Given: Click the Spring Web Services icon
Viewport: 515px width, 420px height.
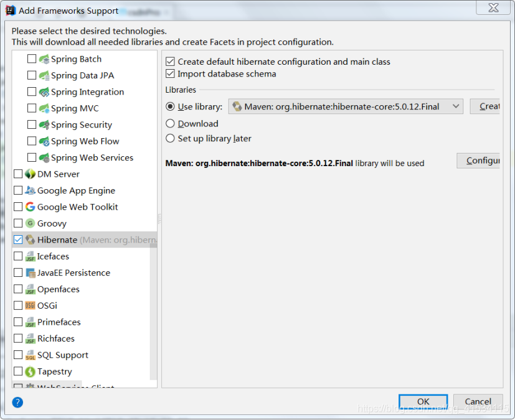Looking at the screenshot, I should click(x=44, y=157).
